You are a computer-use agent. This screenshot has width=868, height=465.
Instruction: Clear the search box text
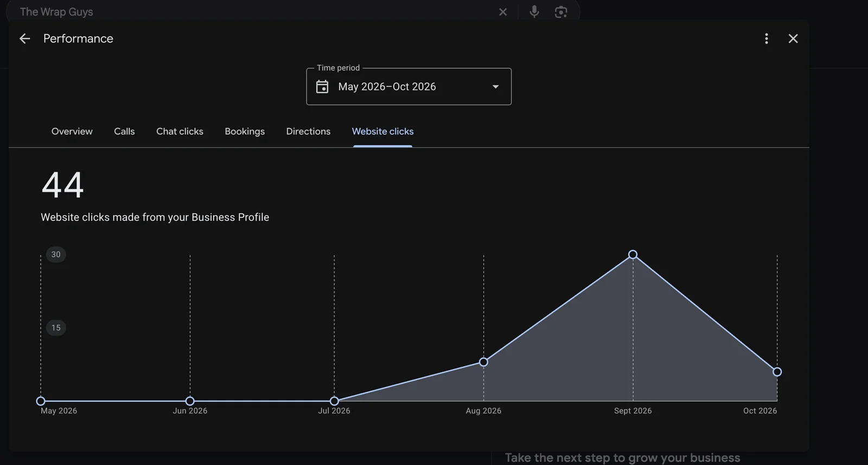click(x=503, y=12)
